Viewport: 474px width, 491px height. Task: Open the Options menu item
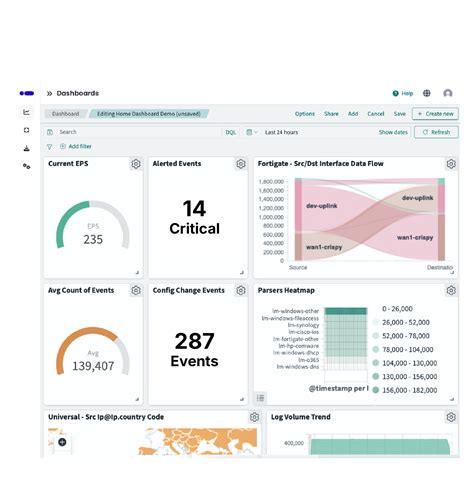coord(305,114)
